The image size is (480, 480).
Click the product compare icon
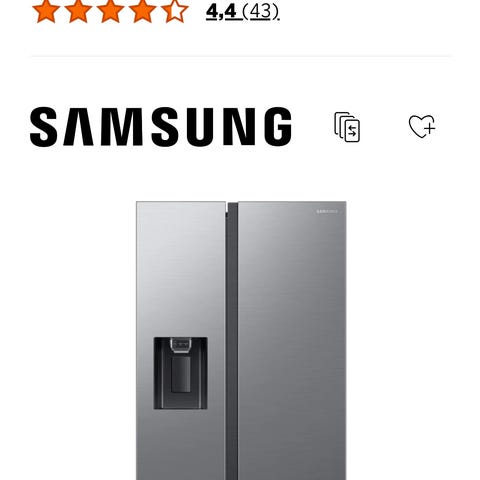[x=347, y=127]
